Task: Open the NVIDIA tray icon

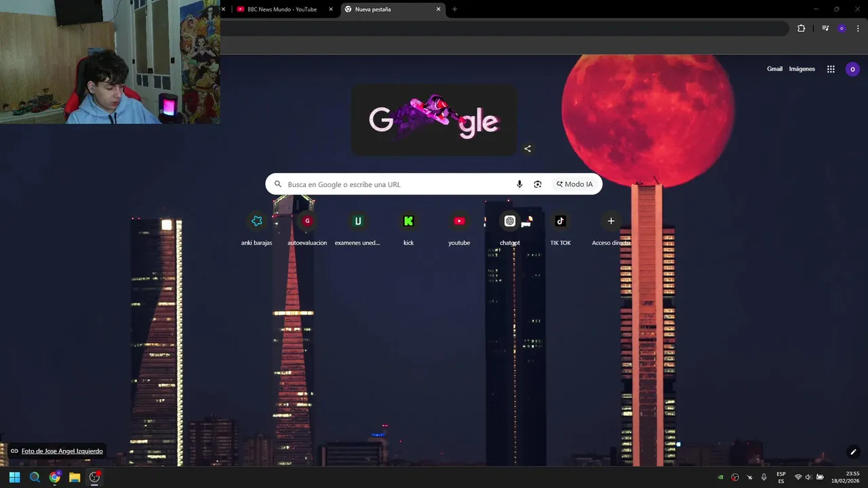Action: coord(720,477)
